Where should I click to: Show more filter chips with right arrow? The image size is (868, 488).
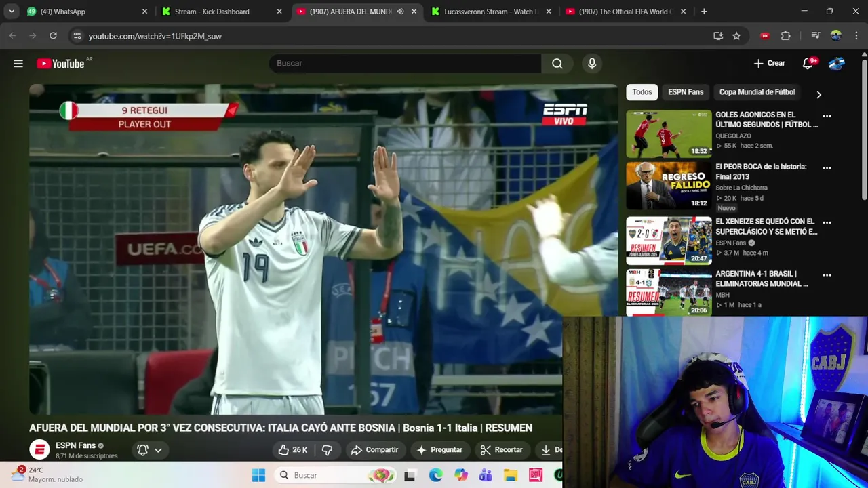[818, 95]
